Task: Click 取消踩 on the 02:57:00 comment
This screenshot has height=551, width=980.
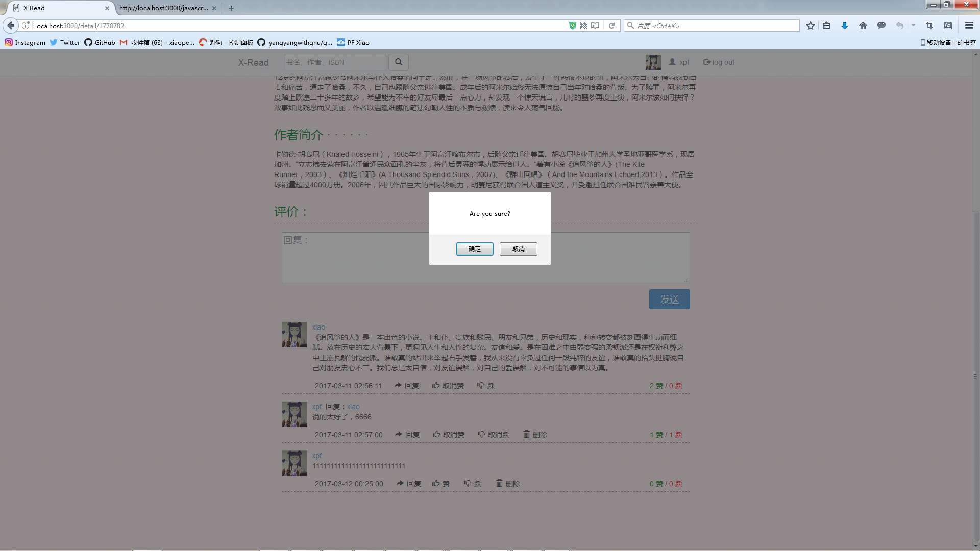Action: (x=494, y=435)
